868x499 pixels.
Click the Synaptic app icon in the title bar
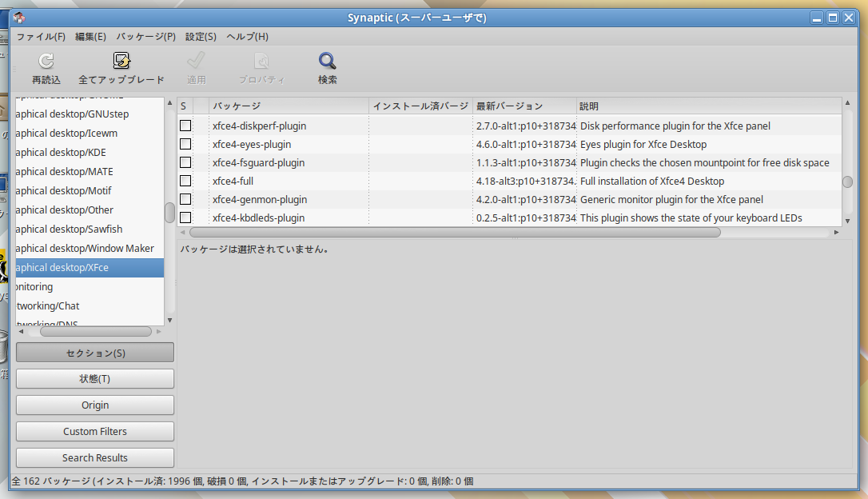click(x=19, y=17)
